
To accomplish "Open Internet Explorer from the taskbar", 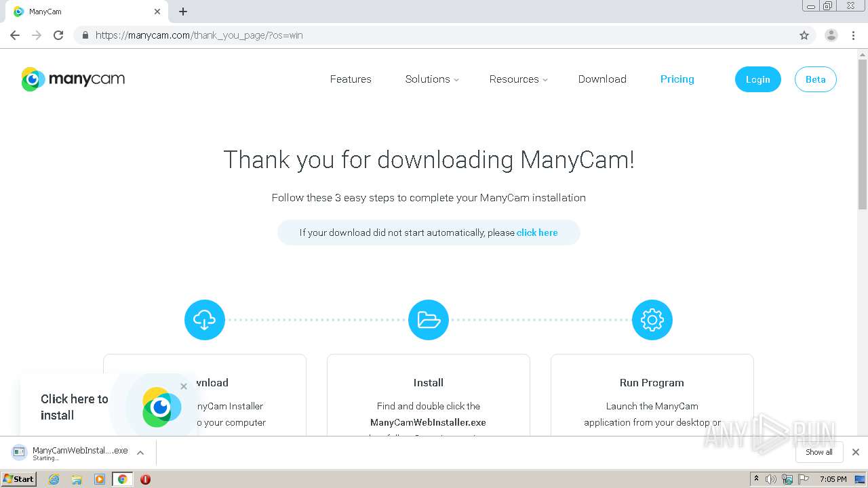I will pyautogui.click(x=54, y=479).
